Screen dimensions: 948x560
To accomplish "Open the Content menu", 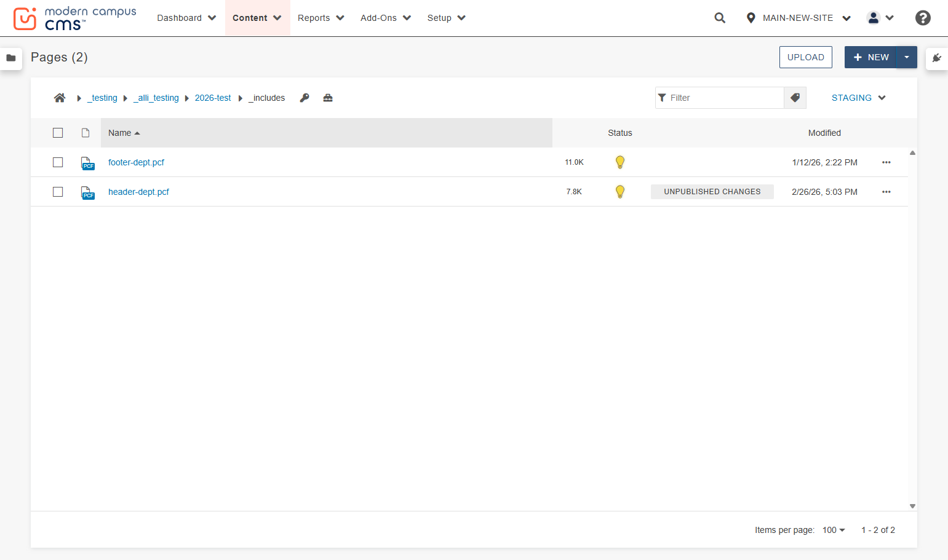I will (257, 18).
